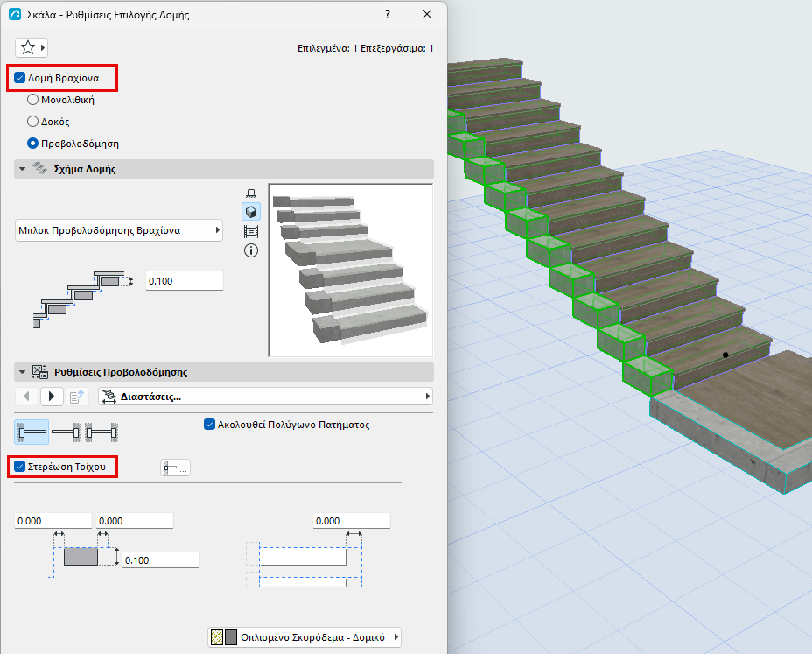Close the stair settings dialog
Image resolution: width=812 pixels, height=654 pixels.
[427, 14]
